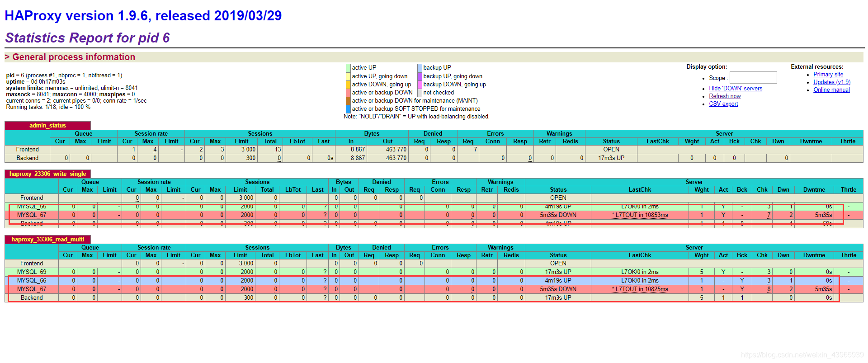Click L7TOUT in 10853ms check result
This screenshot has height=363, width=868.
coord(640,215)
